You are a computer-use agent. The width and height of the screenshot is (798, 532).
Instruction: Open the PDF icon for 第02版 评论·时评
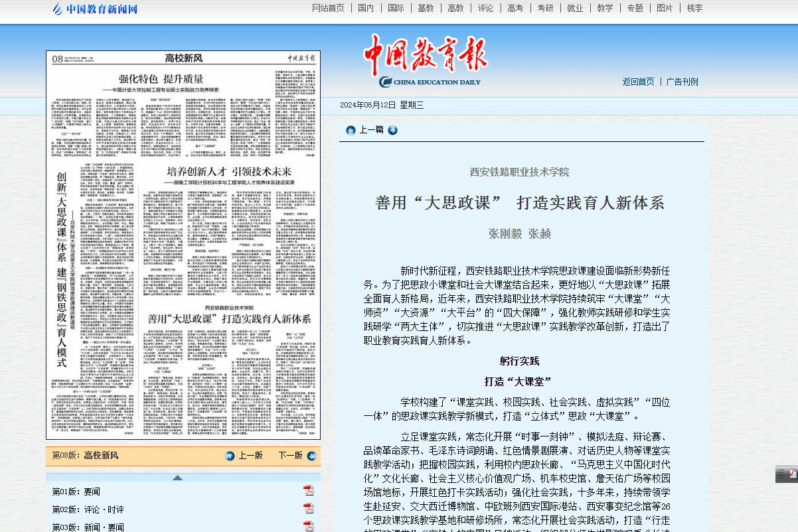click(309, 509)
